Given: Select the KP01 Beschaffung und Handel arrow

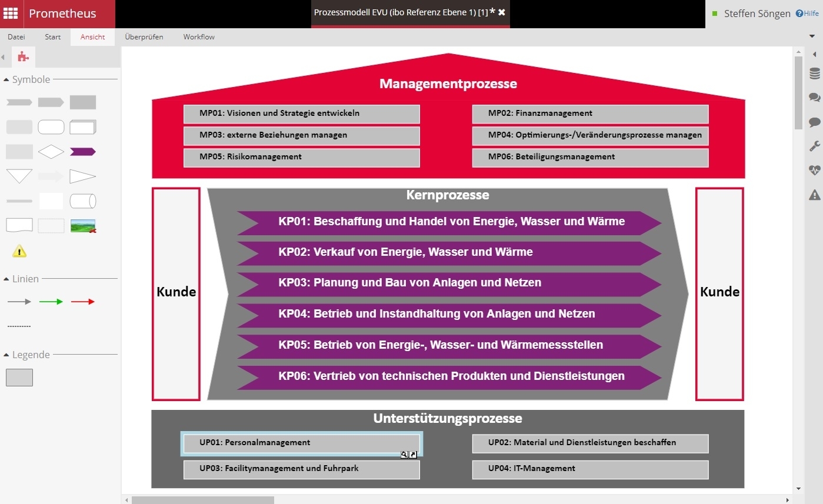Looking at the screenshot, I should [x=449, y=222].
